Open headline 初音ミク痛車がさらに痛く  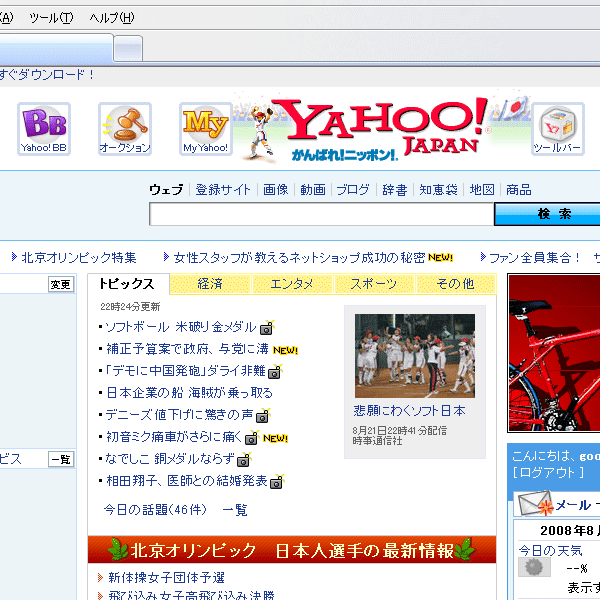pos(174,437)
